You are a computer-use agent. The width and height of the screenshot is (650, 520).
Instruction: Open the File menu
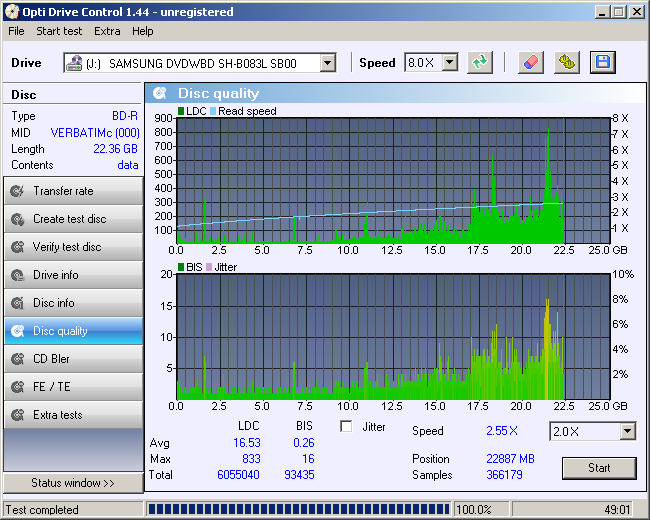[x=16, y=31]
